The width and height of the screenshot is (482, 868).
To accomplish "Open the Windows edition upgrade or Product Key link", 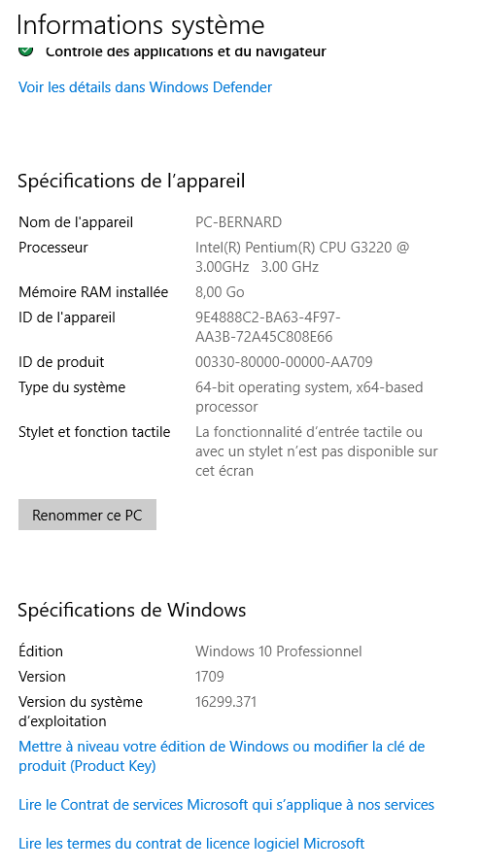I will pos(222,756).
